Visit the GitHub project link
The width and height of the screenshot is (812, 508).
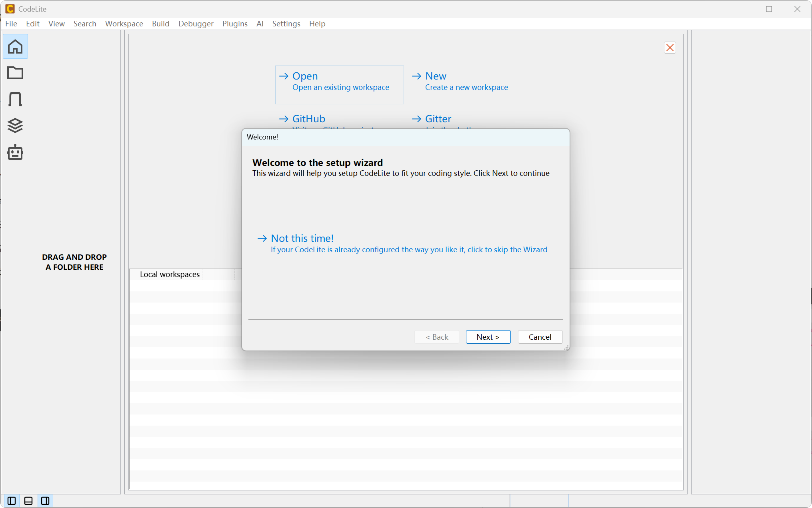click(308, 119)
